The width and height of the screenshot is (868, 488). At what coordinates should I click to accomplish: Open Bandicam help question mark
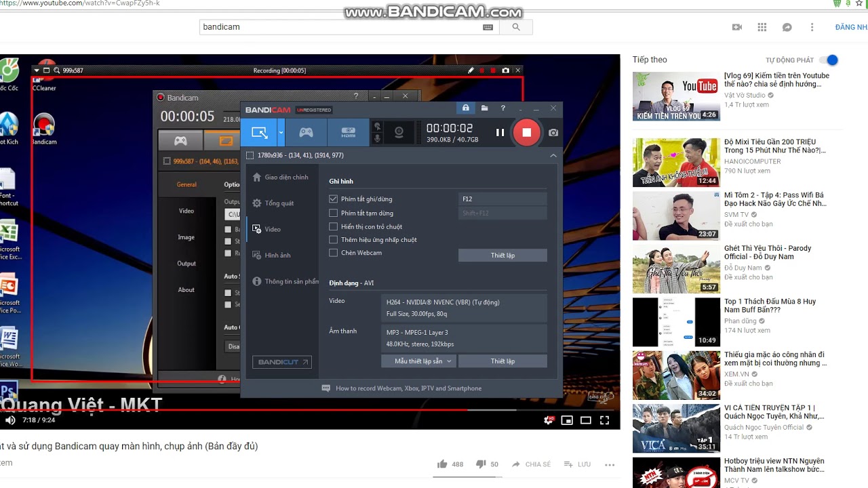pos(502,108)
